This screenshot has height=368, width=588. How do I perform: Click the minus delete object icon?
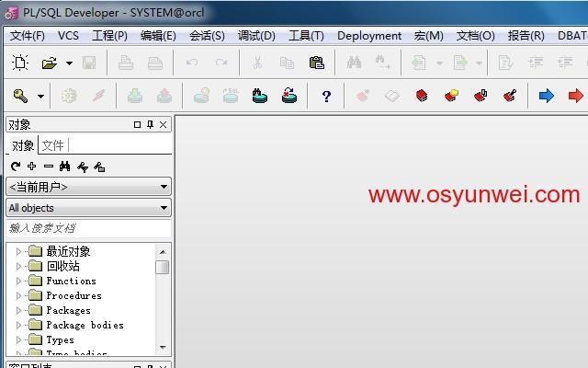pyautogui.click(x=49, y=166)
